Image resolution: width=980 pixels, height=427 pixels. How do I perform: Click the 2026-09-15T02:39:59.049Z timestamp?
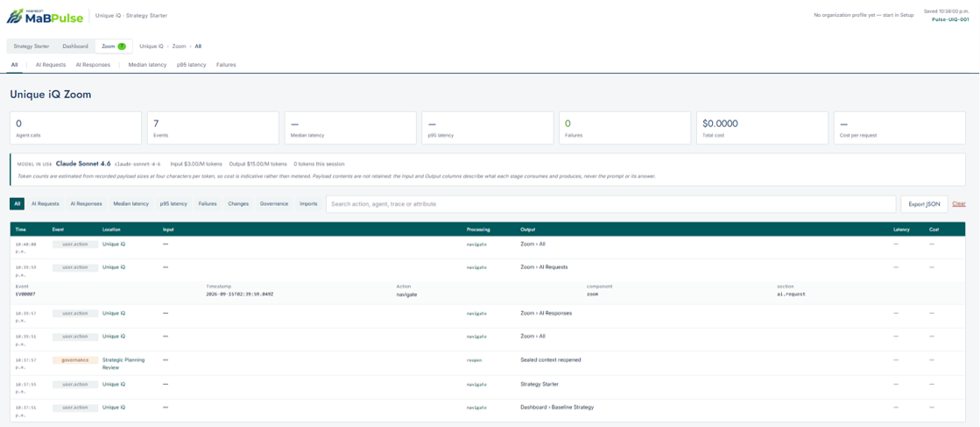240,294
